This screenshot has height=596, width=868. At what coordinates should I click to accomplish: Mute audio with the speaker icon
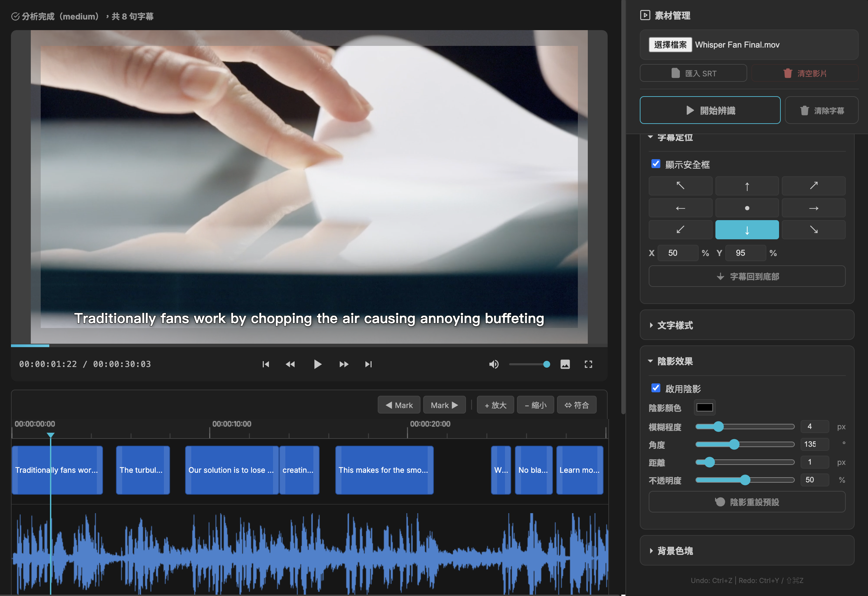[493, 364]
